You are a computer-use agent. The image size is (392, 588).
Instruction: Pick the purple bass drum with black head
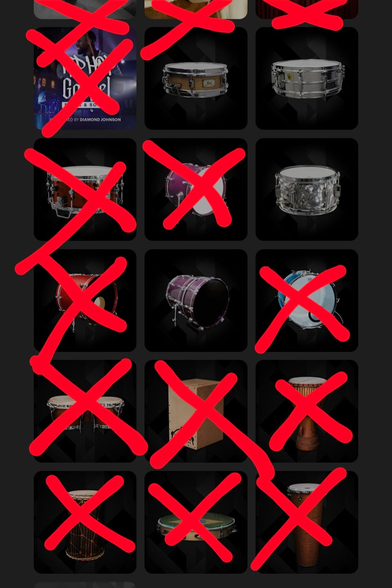(x=196, y=301)
